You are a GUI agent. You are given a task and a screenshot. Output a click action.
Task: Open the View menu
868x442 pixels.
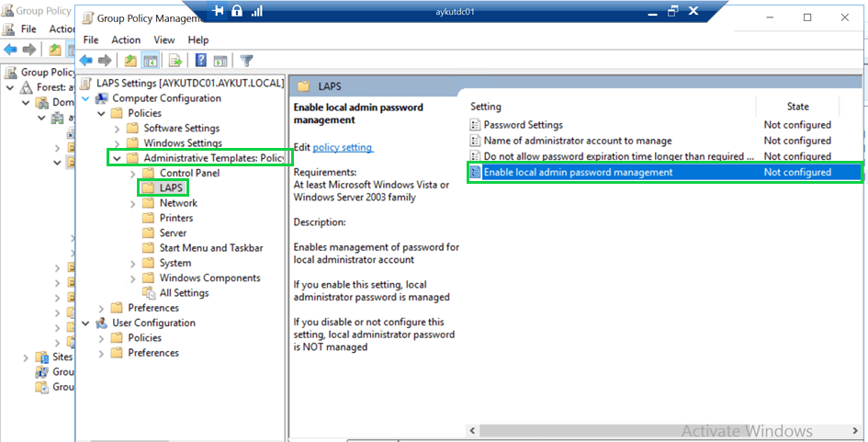click(164, 40)
